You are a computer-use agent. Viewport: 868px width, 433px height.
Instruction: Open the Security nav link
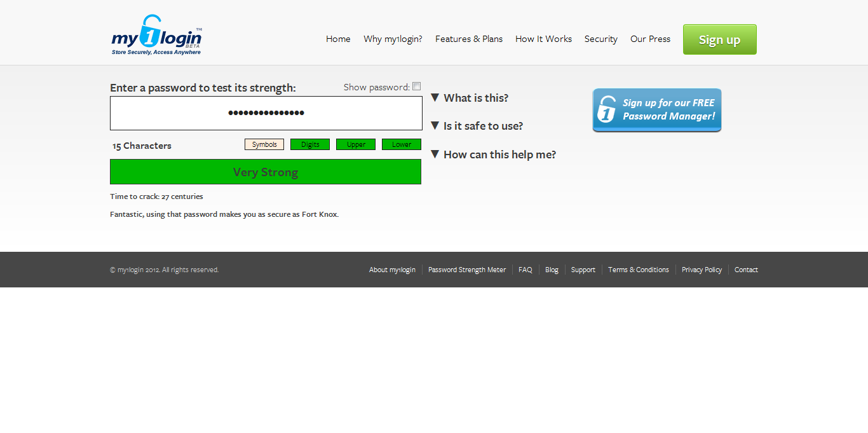tap(600, 39)
